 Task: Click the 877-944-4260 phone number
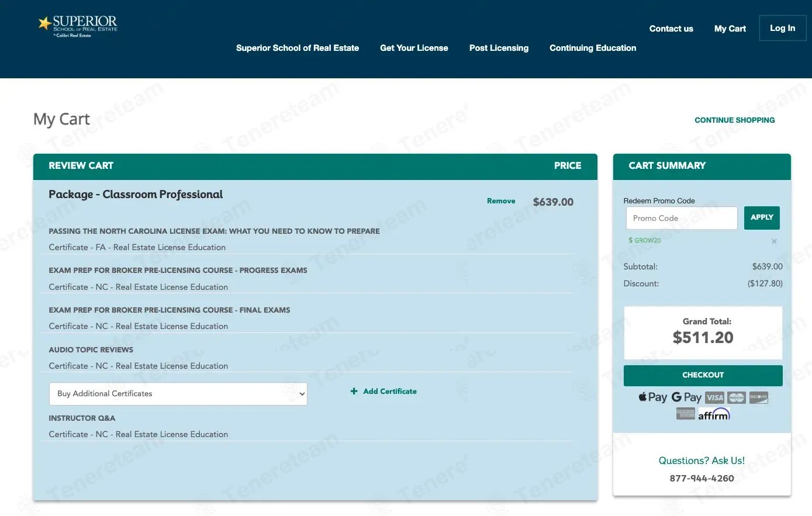pos(702,478)
